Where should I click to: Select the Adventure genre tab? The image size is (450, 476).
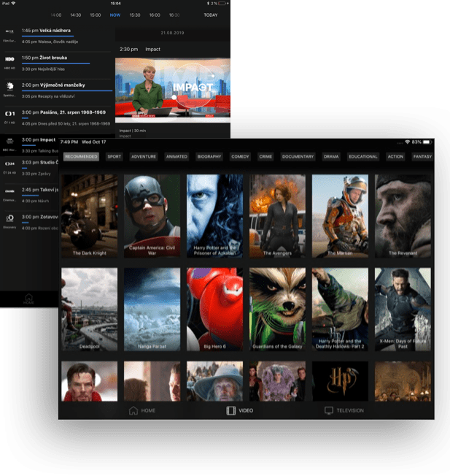tap(144, 157)
